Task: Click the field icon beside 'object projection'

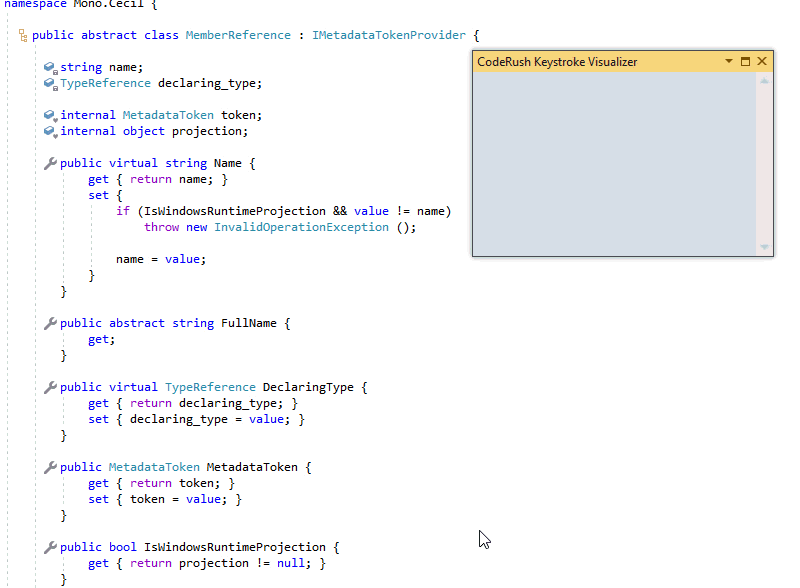Action: 51,132
